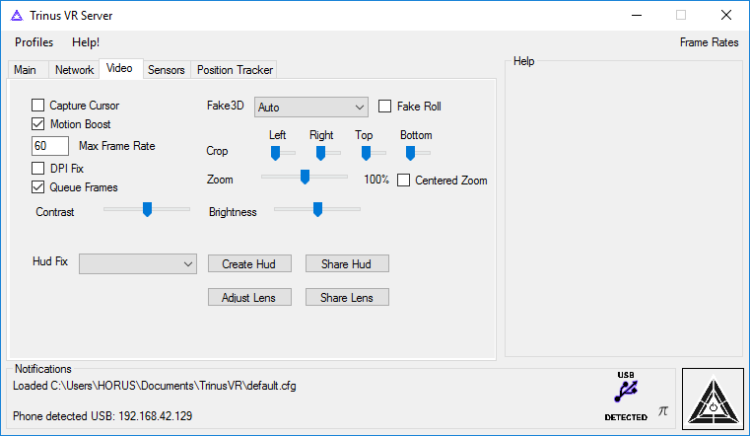Minimize the Trinus VR Server window

[x=637, y=15]
